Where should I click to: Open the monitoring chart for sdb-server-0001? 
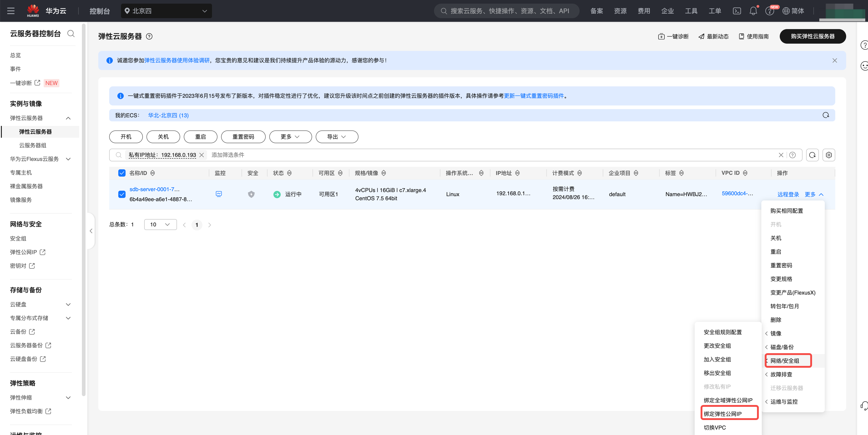(x=219, y=194)
